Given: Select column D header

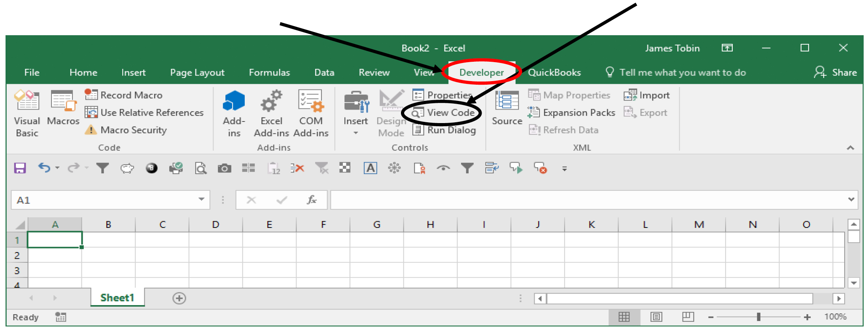Looking at the screenshot, I should (x=216, y=224).
